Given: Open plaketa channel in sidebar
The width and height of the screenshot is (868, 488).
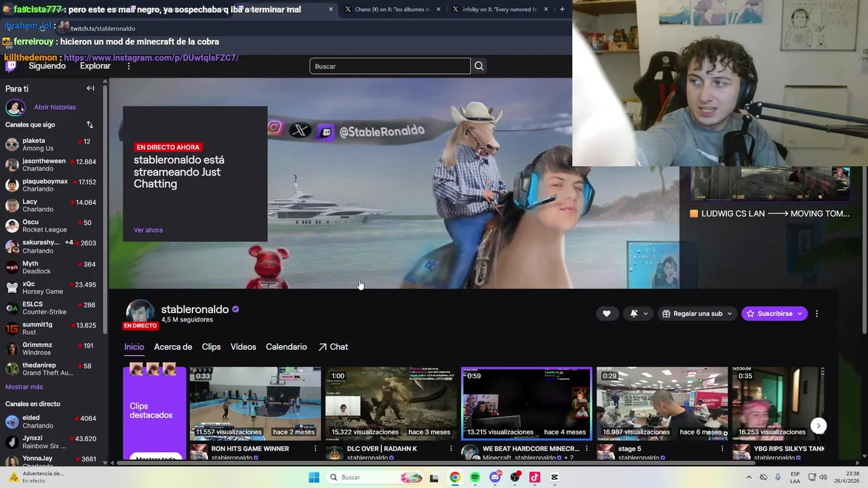Looking at the screenshot, I should point(52,144).
